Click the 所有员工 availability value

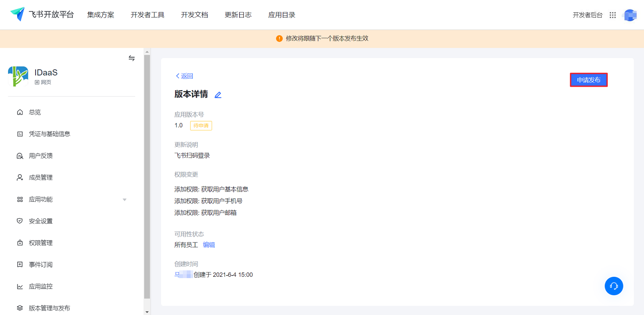(x=186, y=245)
